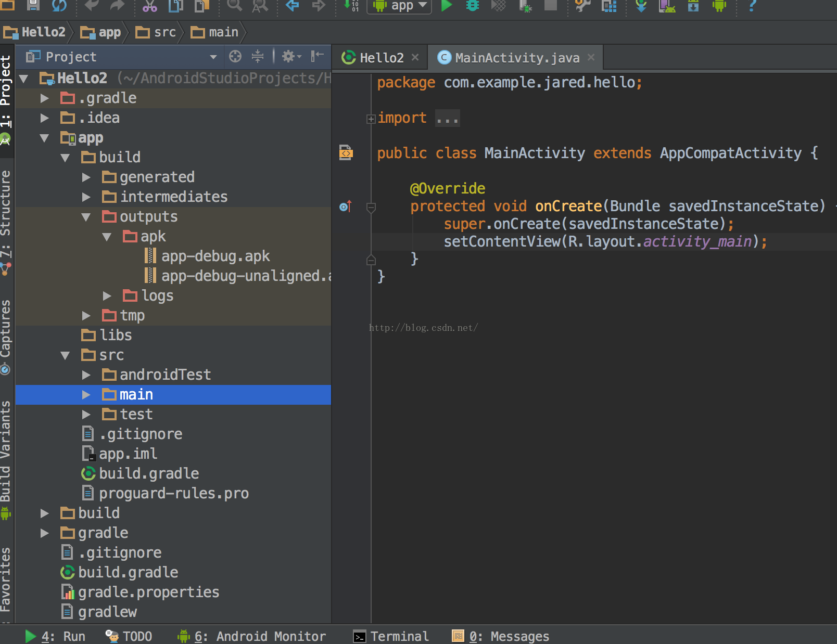Select proguard-rules.pro file
Image resolution: width=837 pixels, height=644 pixels.
coord(166,494)
